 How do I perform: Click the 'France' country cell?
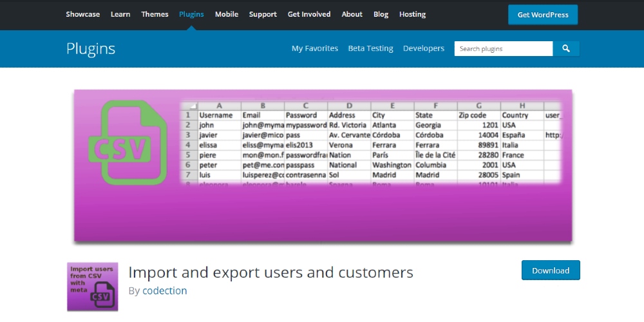tap(522, 155)
